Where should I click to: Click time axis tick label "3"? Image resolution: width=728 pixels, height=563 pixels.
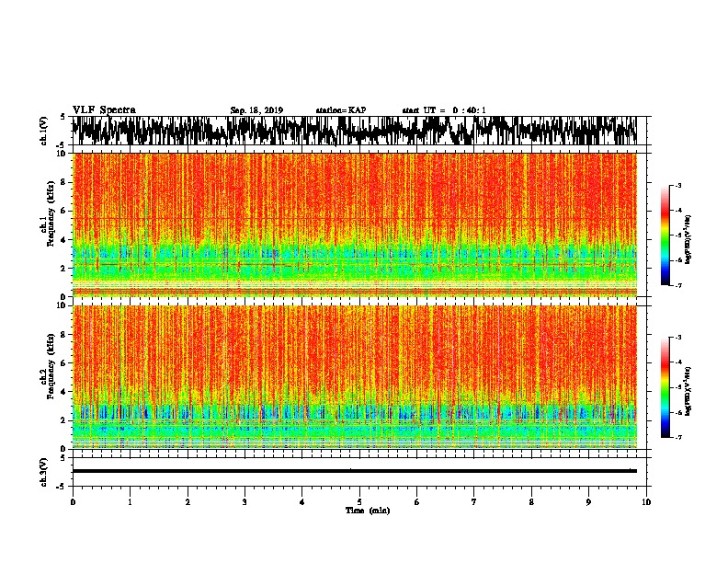coord(245,502)
